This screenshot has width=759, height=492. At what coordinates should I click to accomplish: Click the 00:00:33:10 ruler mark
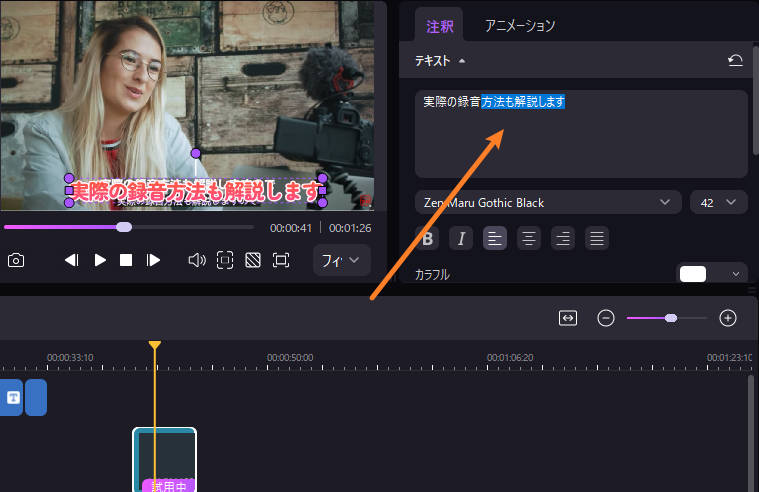click(x=70, y=358)
